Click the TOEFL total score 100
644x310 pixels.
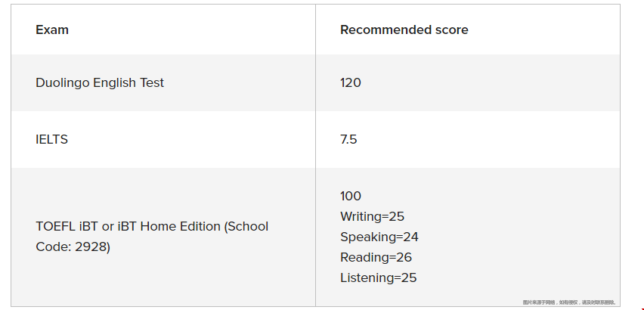[351, 197]
